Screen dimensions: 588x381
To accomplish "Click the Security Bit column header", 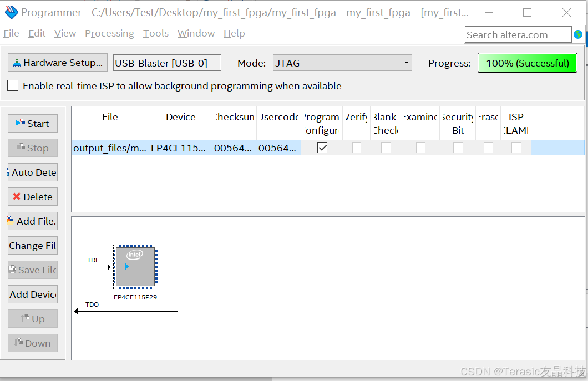I will point(458,123).
